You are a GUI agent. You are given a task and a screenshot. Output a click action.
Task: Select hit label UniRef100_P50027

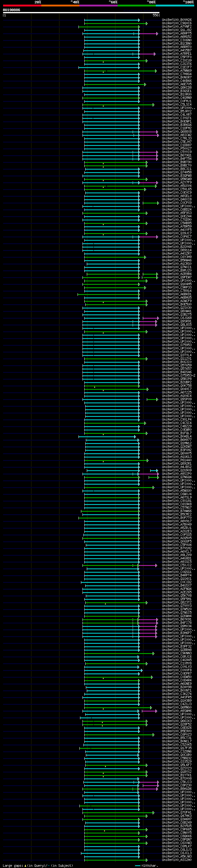point(177,149)
